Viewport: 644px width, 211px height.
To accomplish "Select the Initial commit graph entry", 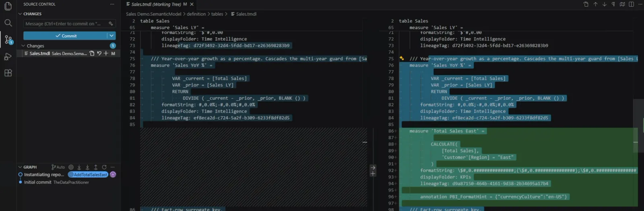I will (x=38, y=182).
